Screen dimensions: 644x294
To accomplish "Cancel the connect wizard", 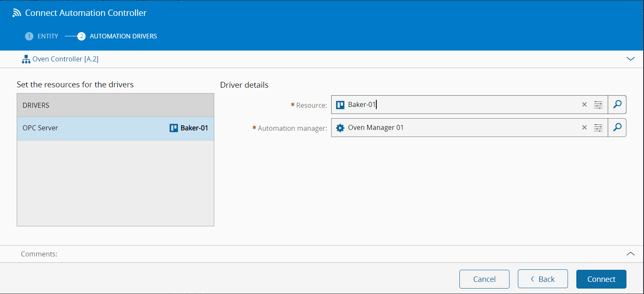I will [484, 279].
